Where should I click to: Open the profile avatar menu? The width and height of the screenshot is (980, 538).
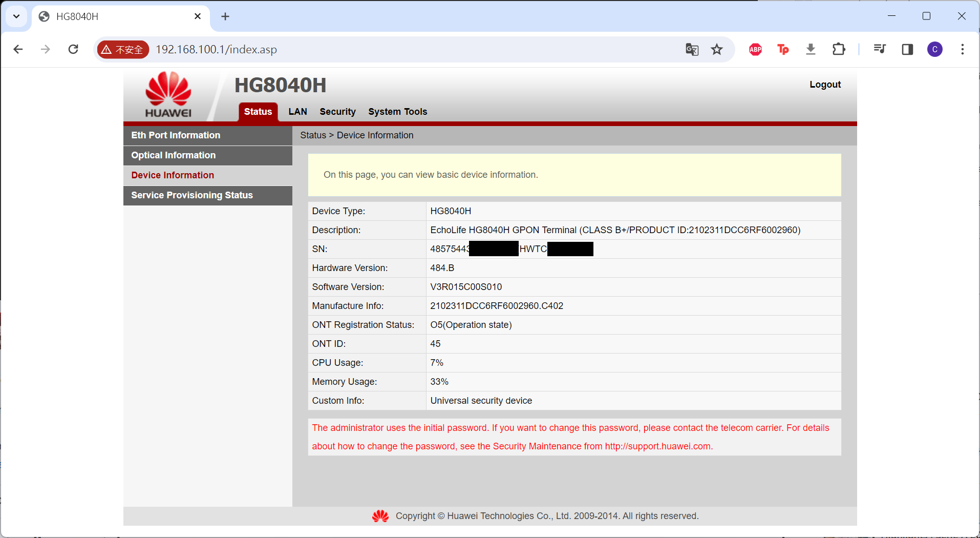tap(935, 49)
